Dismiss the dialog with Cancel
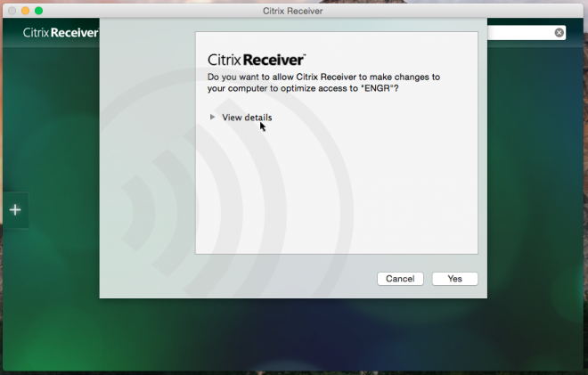The image size is (588, 375). click(x=400, y=279)
